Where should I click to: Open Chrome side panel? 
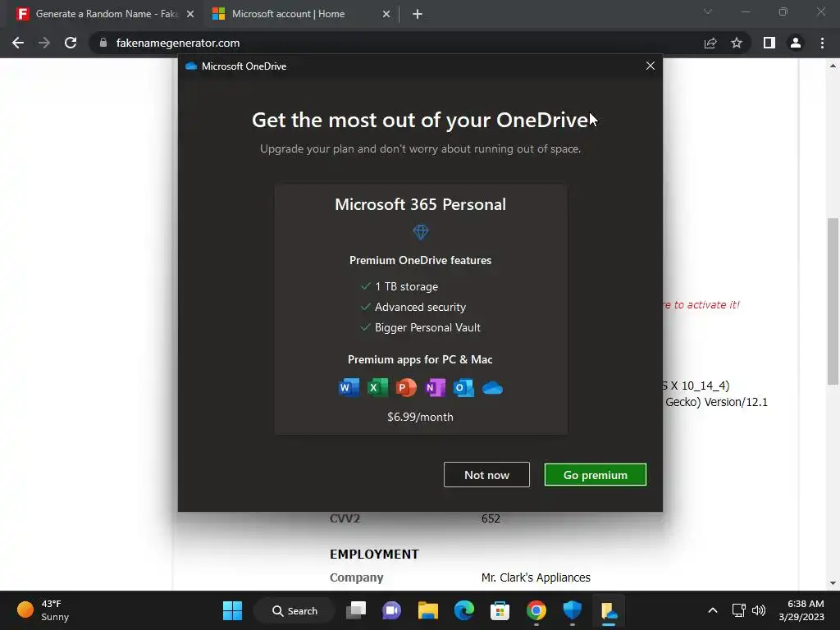pos(769,43)
